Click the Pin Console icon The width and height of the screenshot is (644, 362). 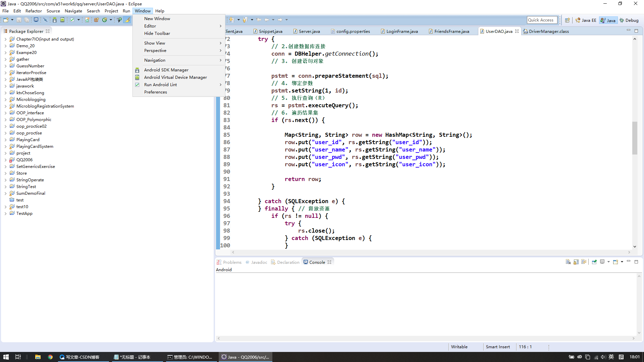point(594,262)
